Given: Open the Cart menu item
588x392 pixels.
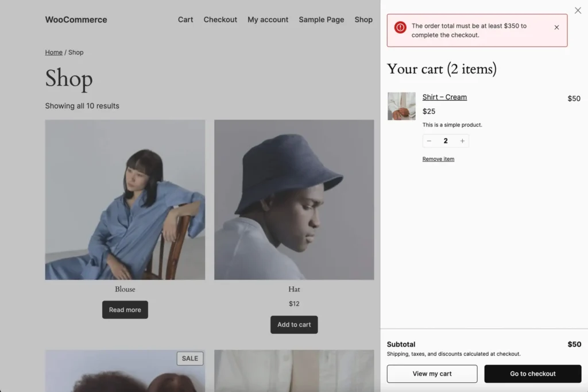Looking at the screenshot, I should tap(185, 20).
